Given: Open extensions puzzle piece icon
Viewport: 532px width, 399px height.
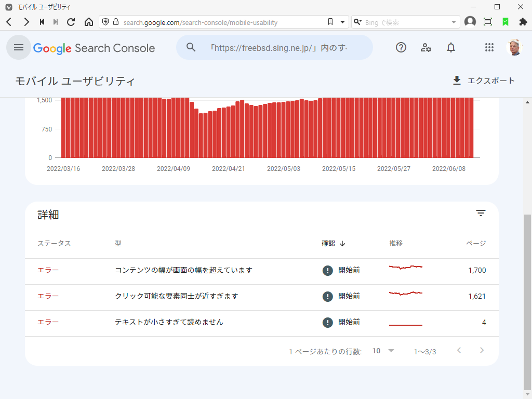Looking at the screenshot, I should 523,22.
